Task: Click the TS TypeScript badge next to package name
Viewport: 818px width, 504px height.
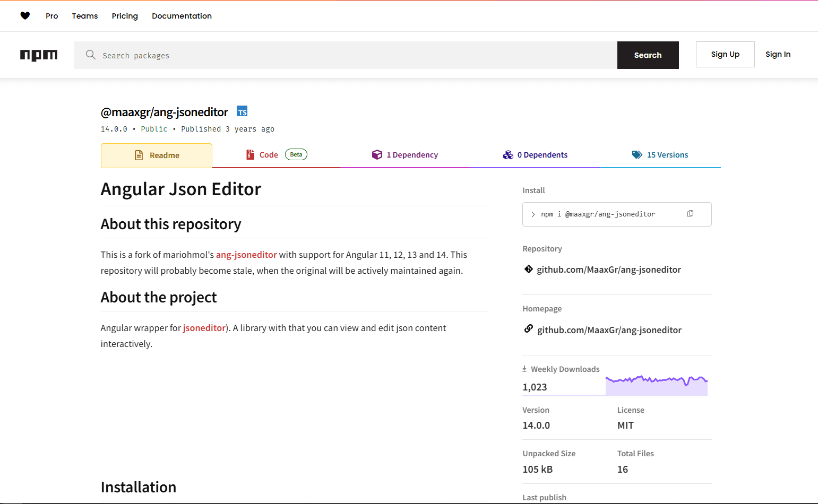Action: coord(242,111)
